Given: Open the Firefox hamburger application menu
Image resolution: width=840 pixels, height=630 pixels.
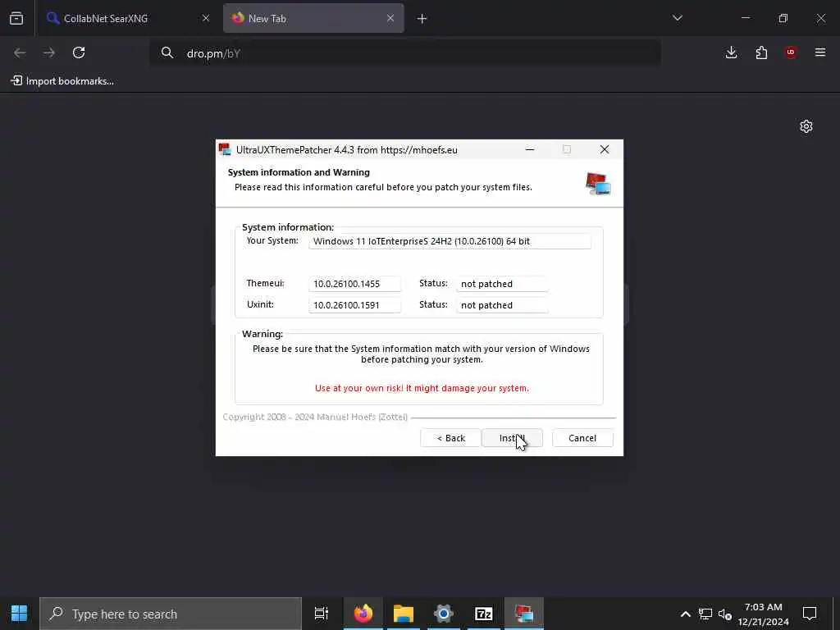Looking at the screenshot, I should [820, 52].
